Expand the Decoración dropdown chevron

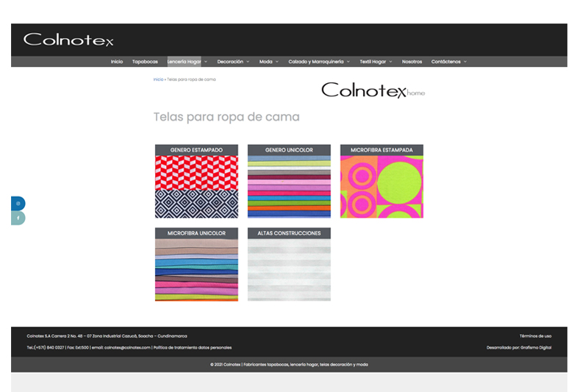point(248,62)
